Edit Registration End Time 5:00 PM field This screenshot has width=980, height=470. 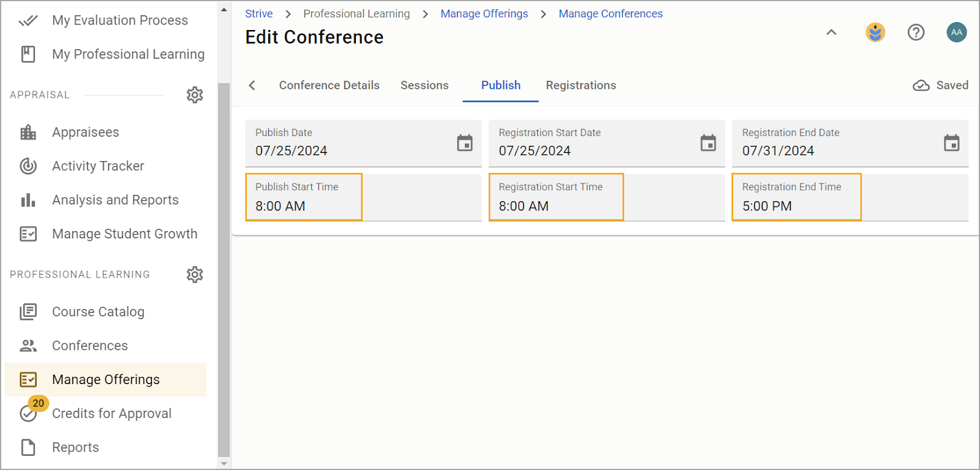(850, 197)
